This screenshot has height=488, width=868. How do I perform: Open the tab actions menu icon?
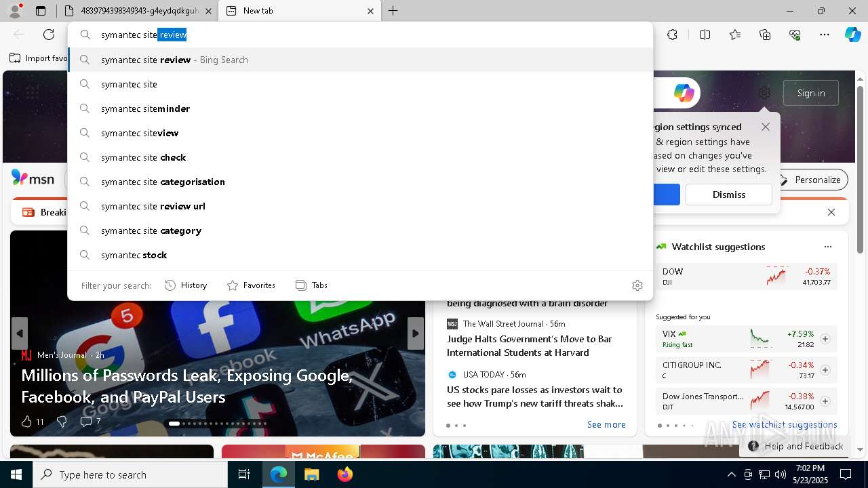pyautogui.click(x=41, y=11)
